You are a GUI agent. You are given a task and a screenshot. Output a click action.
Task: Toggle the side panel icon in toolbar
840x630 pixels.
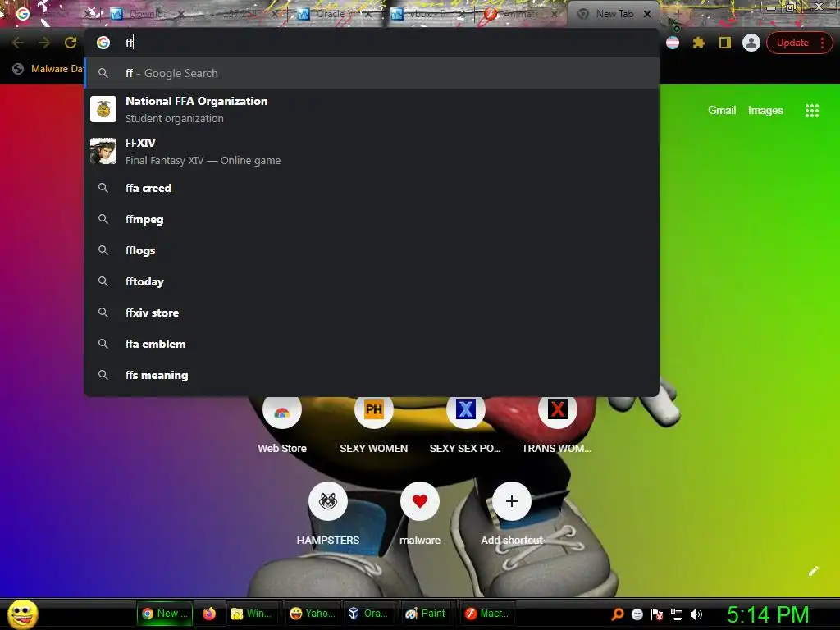click(x=725, y=43)
